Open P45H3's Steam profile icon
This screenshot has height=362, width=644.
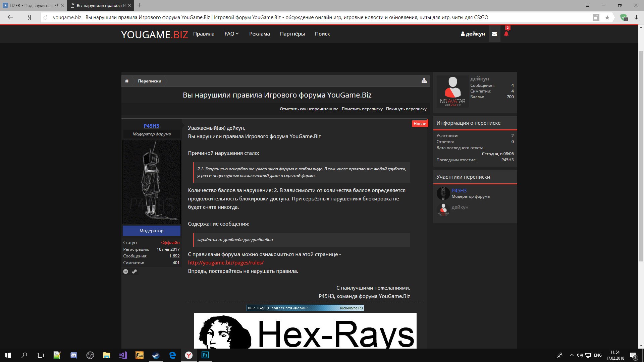point(134,271)
